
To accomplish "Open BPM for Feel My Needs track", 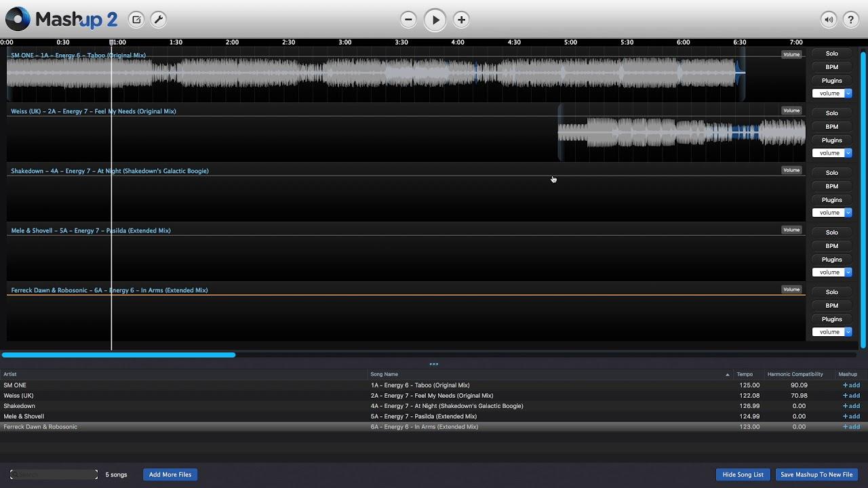I will coord(832,127).
